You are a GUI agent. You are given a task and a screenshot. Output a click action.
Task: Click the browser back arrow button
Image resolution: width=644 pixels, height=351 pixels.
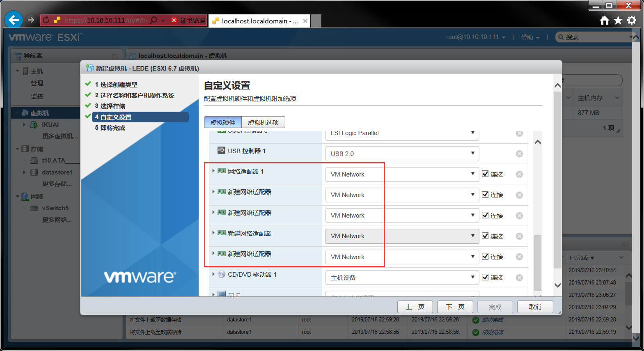pos(14,20)
